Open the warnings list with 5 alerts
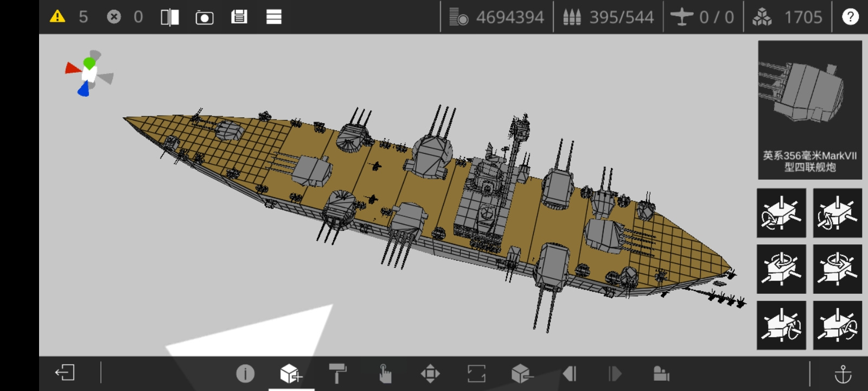868x391 pixels. point(58,17)
